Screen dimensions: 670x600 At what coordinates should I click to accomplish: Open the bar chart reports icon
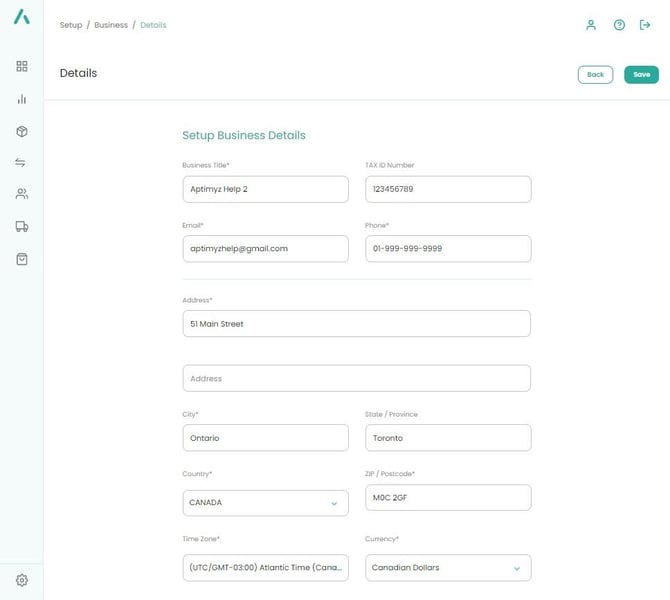(x=21, y=99)
